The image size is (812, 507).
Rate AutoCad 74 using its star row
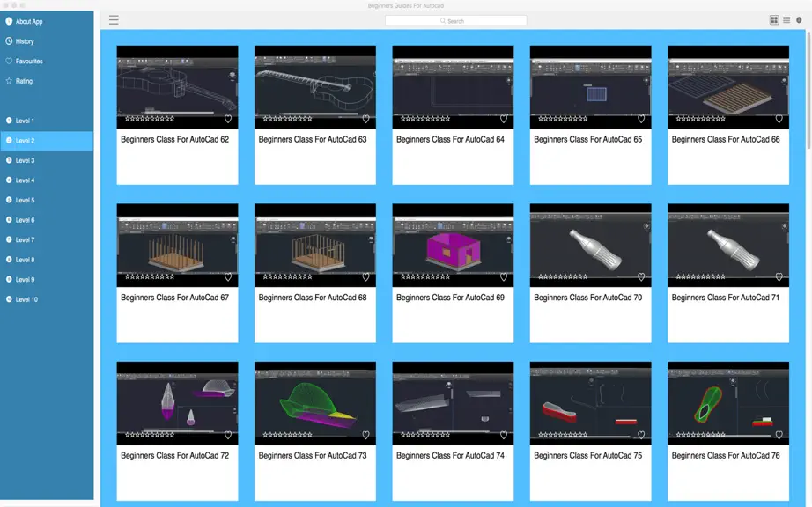tap(425, 436)
